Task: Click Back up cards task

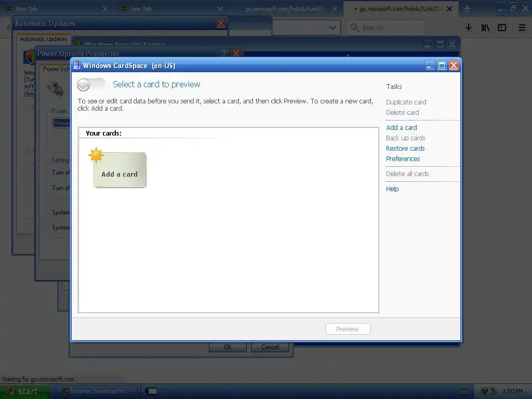Action: (x=405, y=138)
